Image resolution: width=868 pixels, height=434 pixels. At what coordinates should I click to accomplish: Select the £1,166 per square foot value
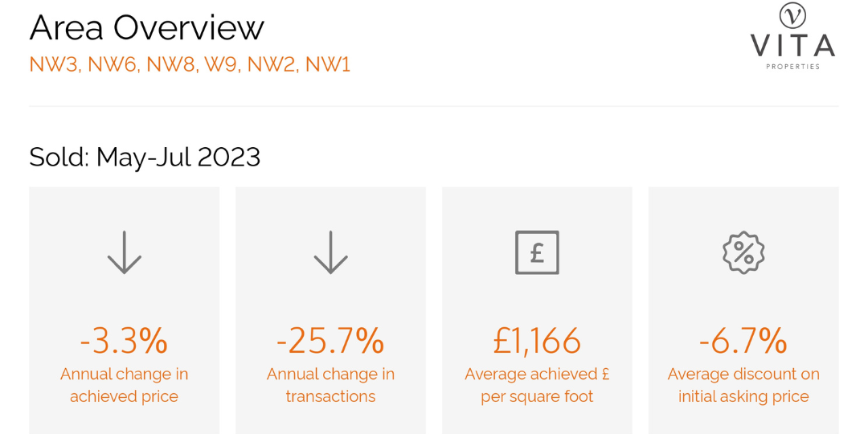click(x=537, y=341)
